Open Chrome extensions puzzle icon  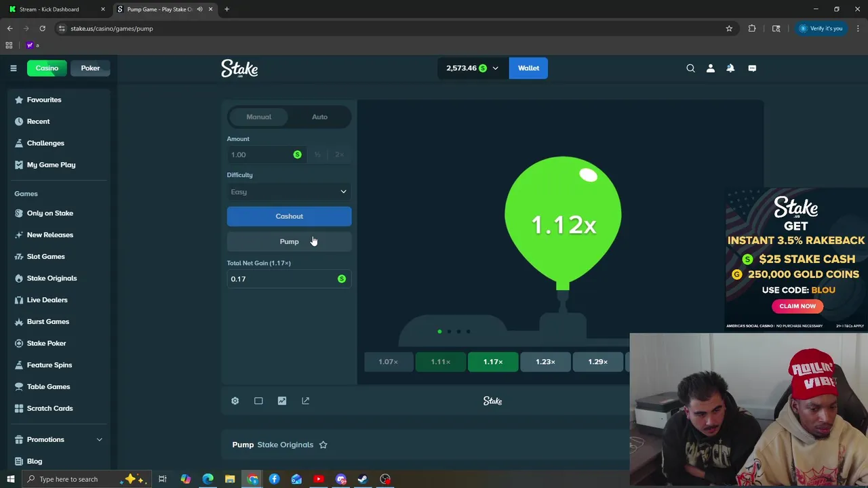click(x=752, y=28)
